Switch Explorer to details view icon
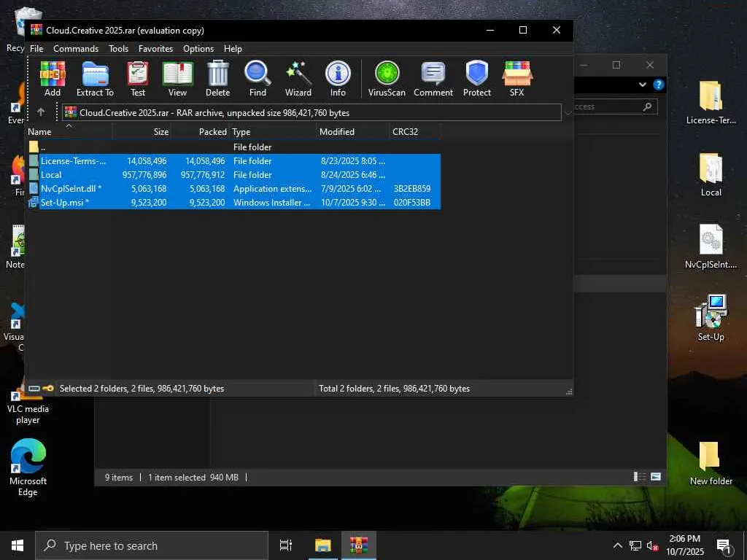Screen dimensions: 747x560 639,477
